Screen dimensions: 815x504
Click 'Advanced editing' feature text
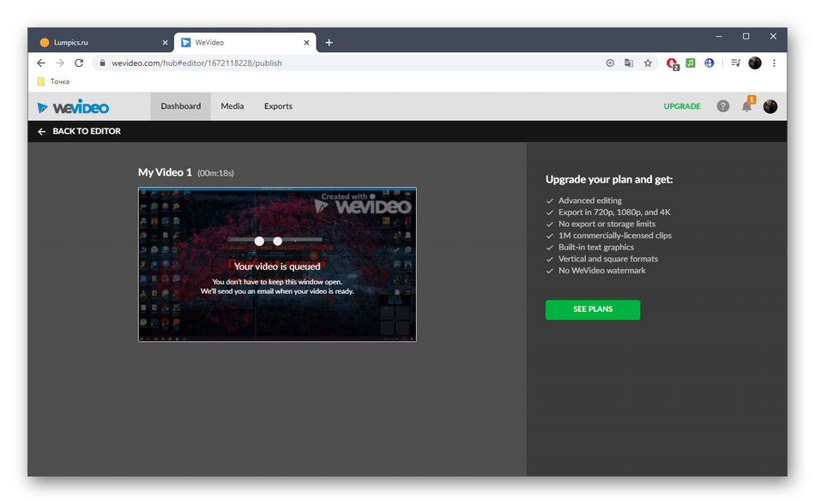coord(590,201)
